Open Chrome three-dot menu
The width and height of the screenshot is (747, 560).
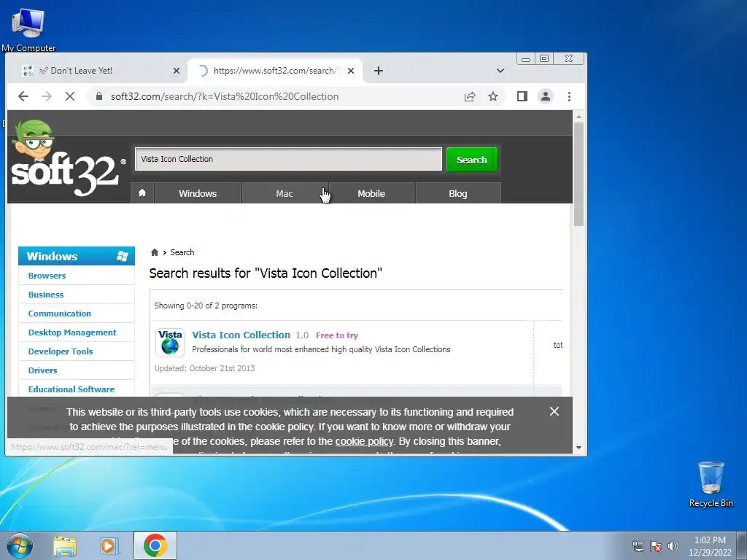pyautogui.click(x=569, y=97)
